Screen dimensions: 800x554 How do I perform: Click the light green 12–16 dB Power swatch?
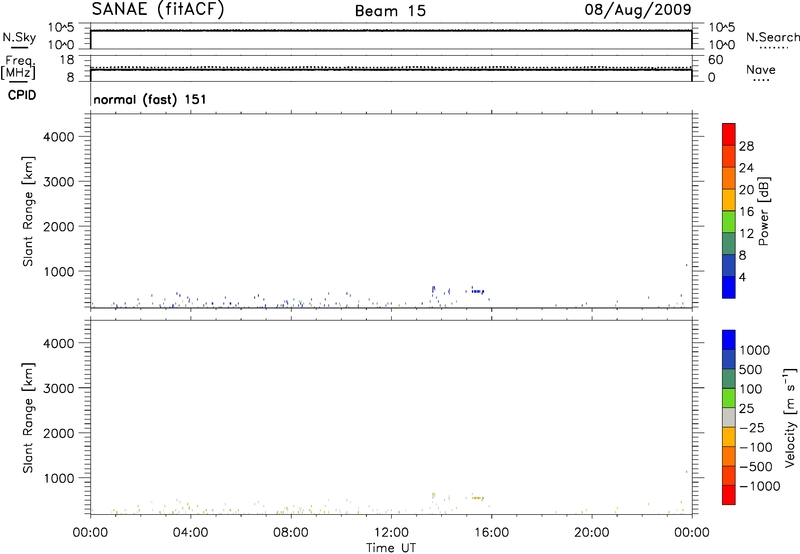point(729,222)
